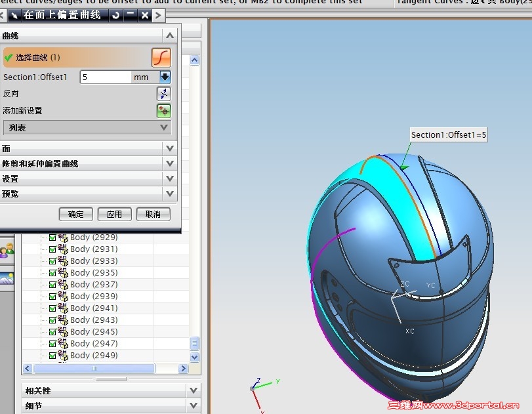Toggle checkbox for Body (2931)
Screen dimensions: 532x414
click(52, 249)
